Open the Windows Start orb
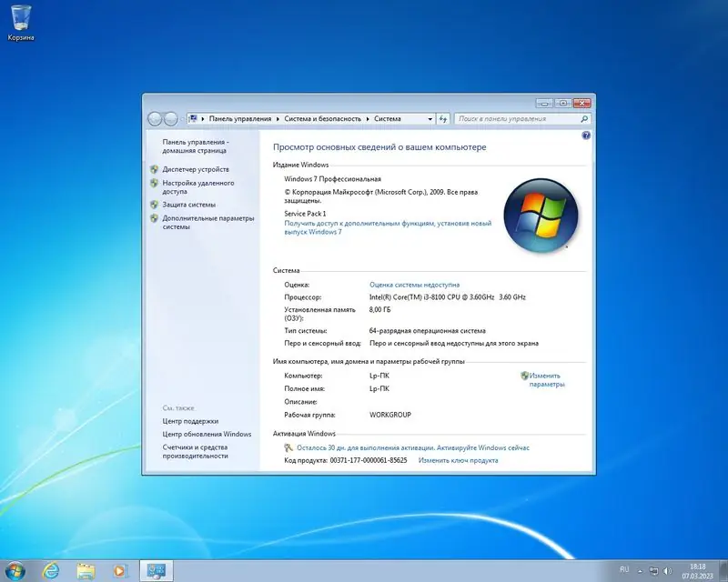728x582 pixels. pos(15,571)
